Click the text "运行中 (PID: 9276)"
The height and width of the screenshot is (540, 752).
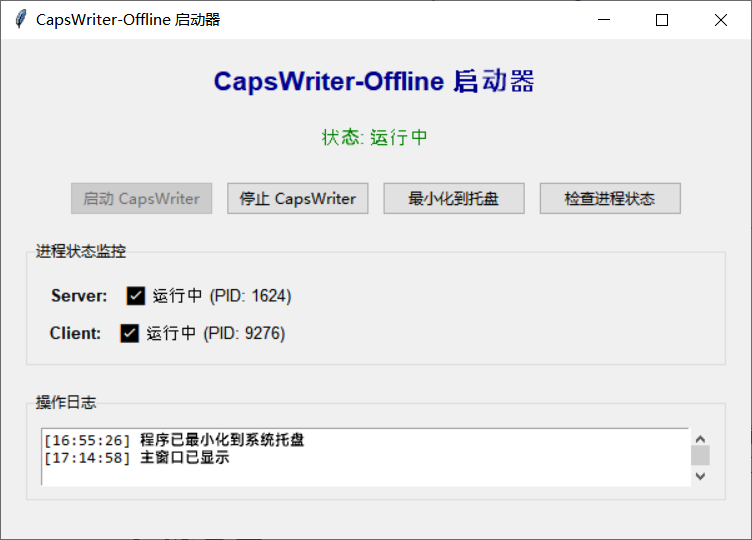coord(216,333)
